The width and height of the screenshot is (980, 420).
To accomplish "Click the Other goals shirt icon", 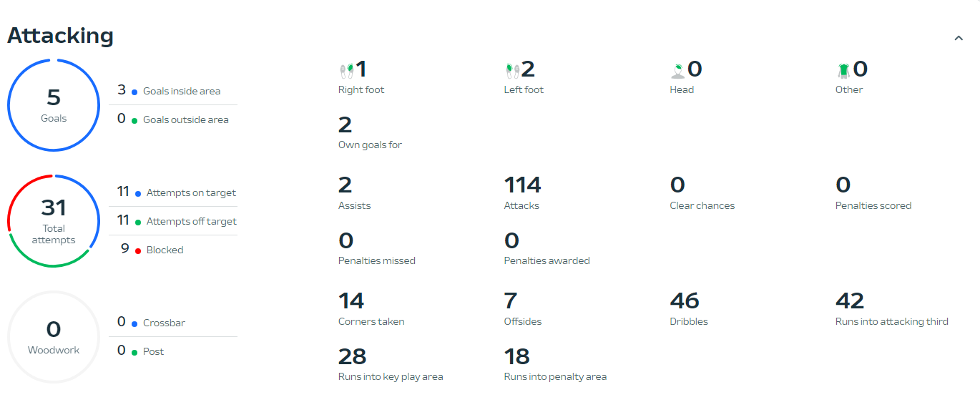I will tap(843, 70).
